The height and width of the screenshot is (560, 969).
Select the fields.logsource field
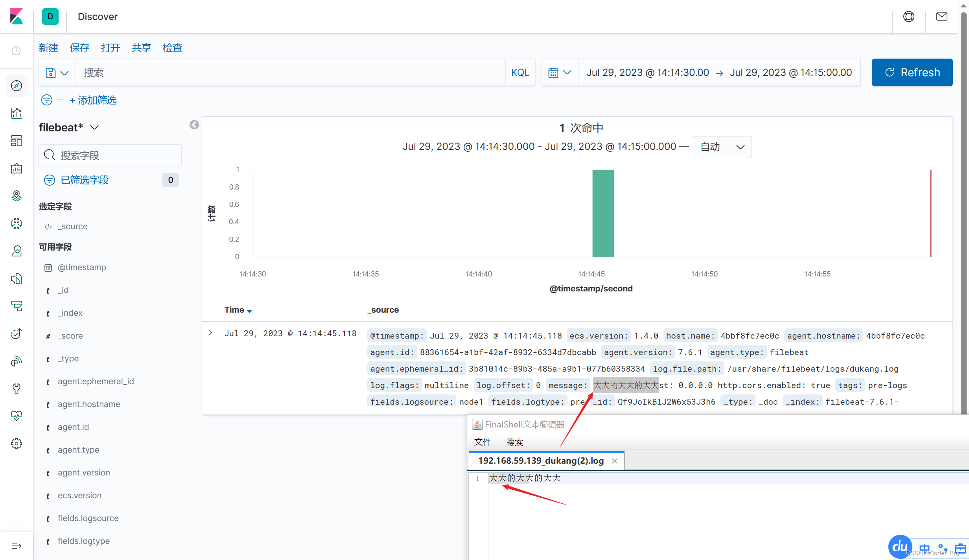pos(88,518)
